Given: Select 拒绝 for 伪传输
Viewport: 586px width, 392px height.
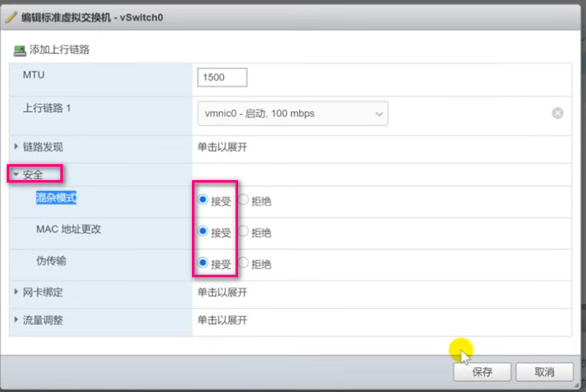Looking at the screenshot, I should click(x=243, y=263).
